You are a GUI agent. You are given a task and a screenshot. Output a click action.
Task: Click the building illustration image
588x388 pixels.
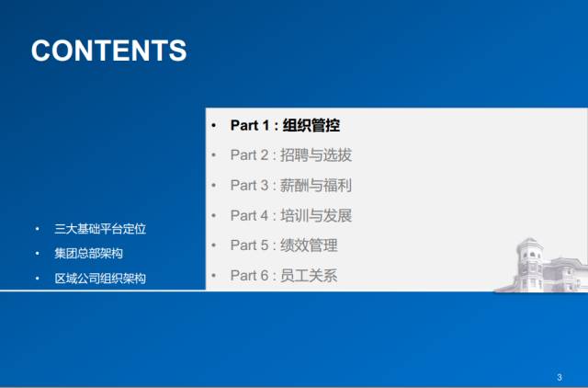click(541, 265)
